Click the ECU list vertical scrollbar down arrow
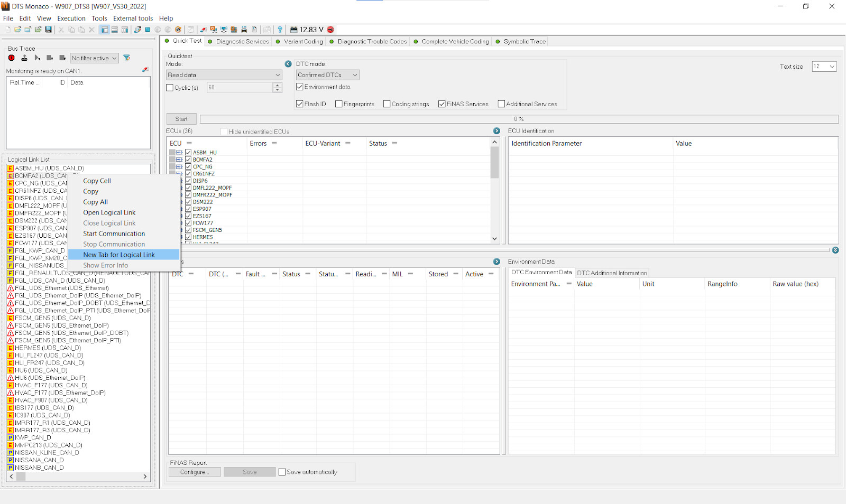846x504 pixels. [x=495, y=239]
